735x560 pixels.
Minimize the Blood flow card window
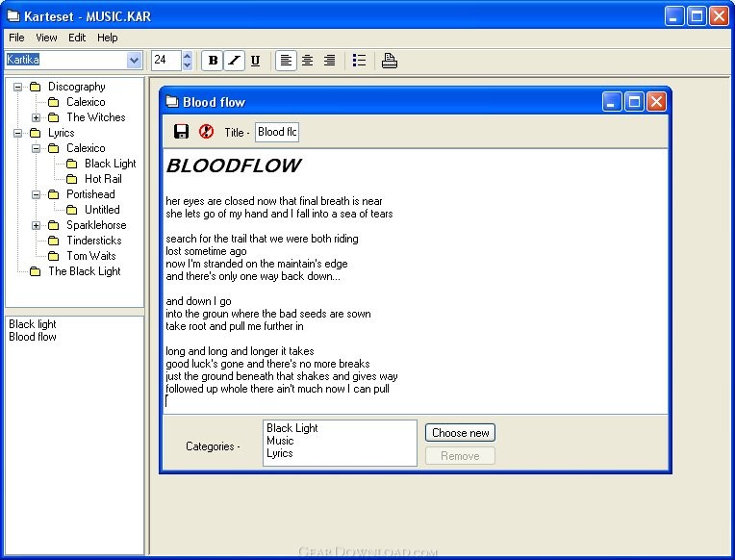(x=612, y=102)
